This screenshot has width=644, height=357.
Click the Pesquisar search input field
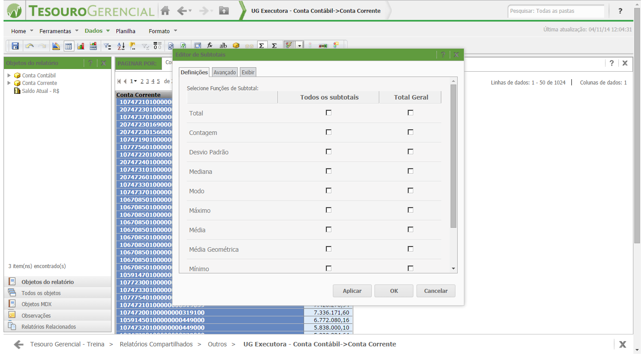tap(556, 11)
